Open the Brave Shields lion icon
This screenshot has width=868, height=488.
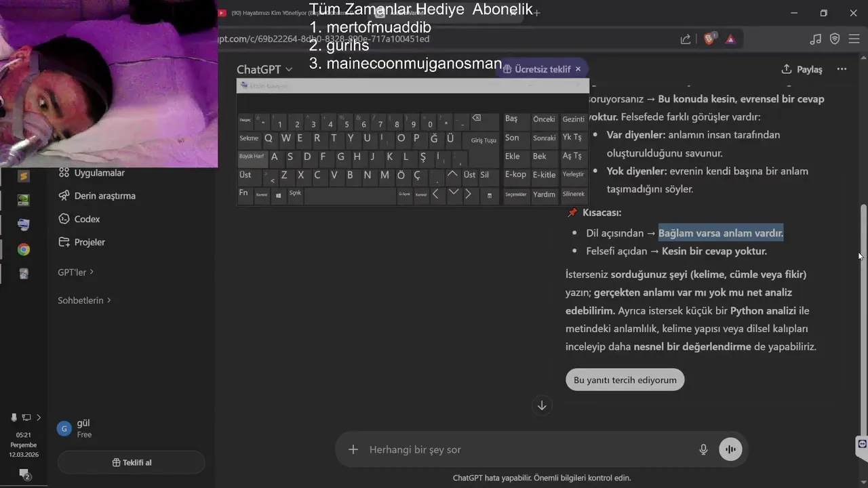click(709, 39)
